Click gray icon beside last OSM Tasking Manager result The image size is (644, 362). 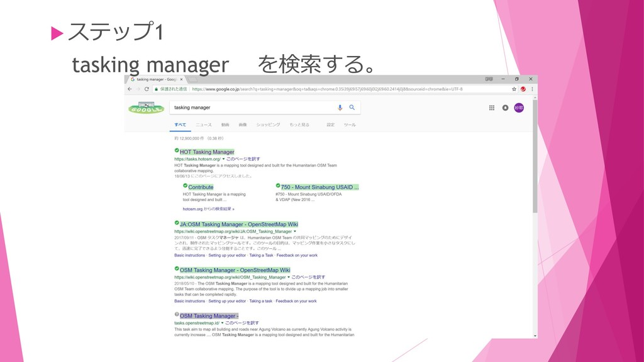point(177,314)
